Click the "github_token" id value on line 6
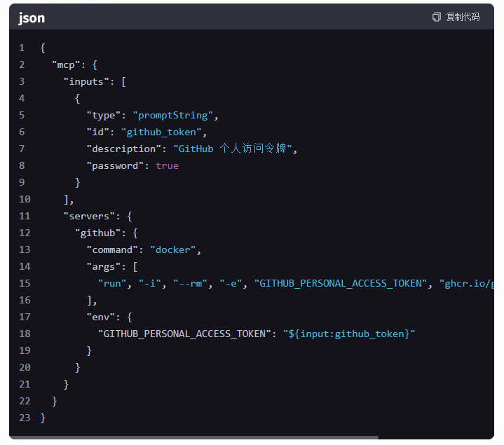504x445 pixels. click(x=161, y=132)
